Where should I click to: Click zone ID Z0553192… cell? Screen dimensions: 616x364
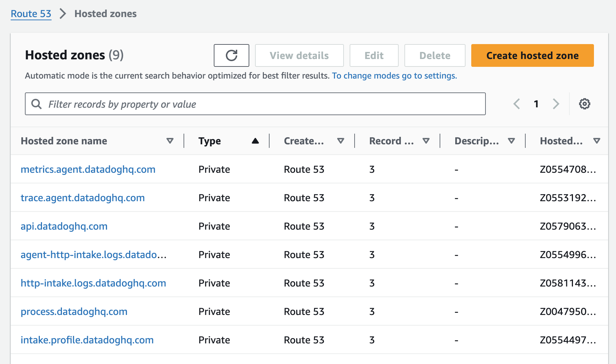point(568,198)
